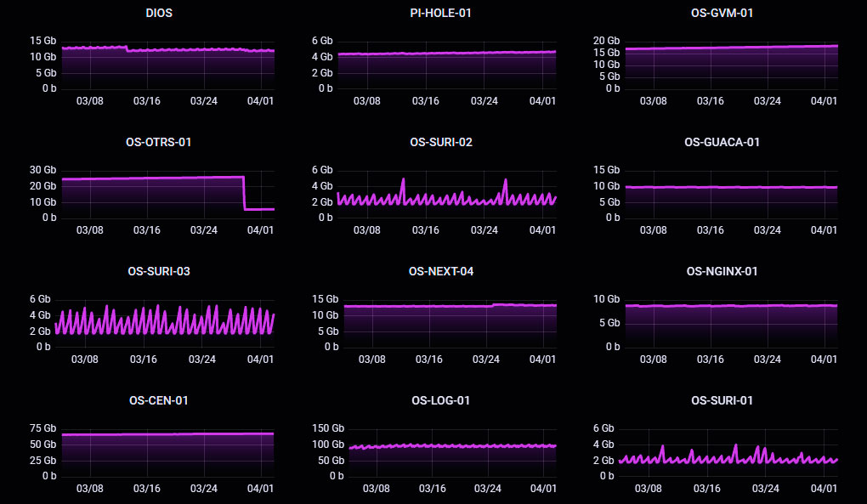Screen dimensions: 867x504
Task: Click the sharp drop in OS-OTRS-01 graph
Action: click(245, 193)
